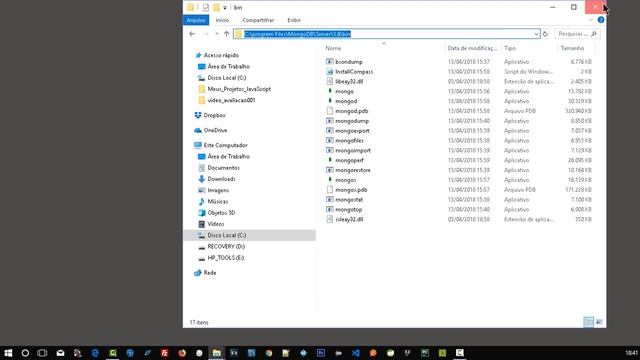Click the highlighted address bar path
This screenshot has height=360, width=640.
click(x=298, y=34)
